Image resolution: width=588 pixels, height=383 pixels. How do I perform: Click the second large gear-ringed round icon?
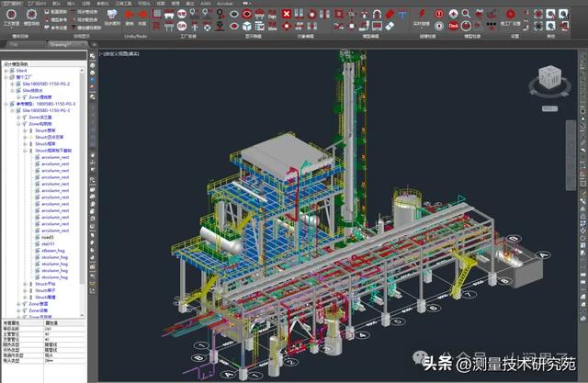click(x=31, y=15)
